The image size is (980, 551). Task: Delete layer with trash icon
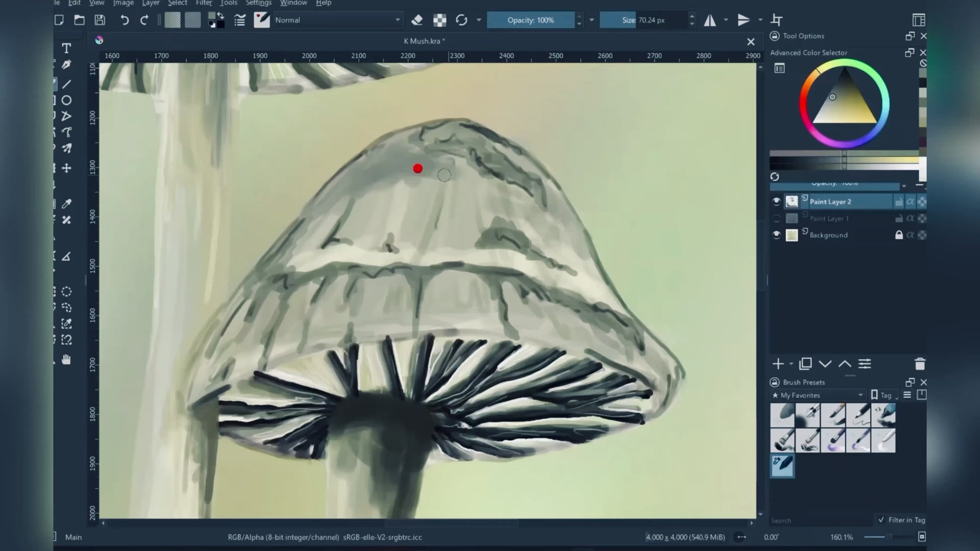[x=920, y=364]
